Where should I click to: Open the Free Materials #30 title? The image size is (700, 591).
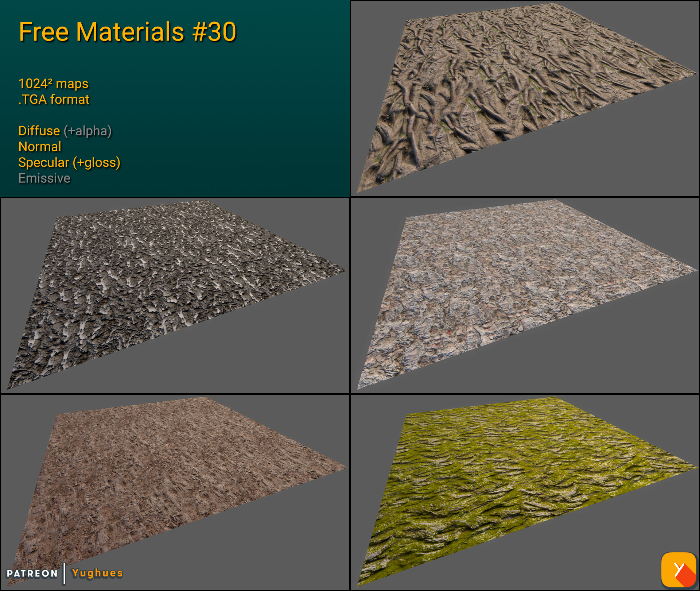click(128, 32)
